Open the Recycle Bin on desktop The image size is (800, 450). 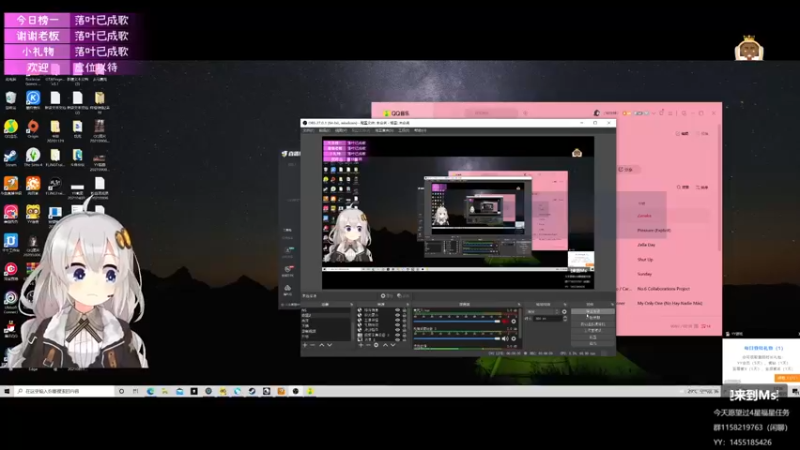[11, 99]
